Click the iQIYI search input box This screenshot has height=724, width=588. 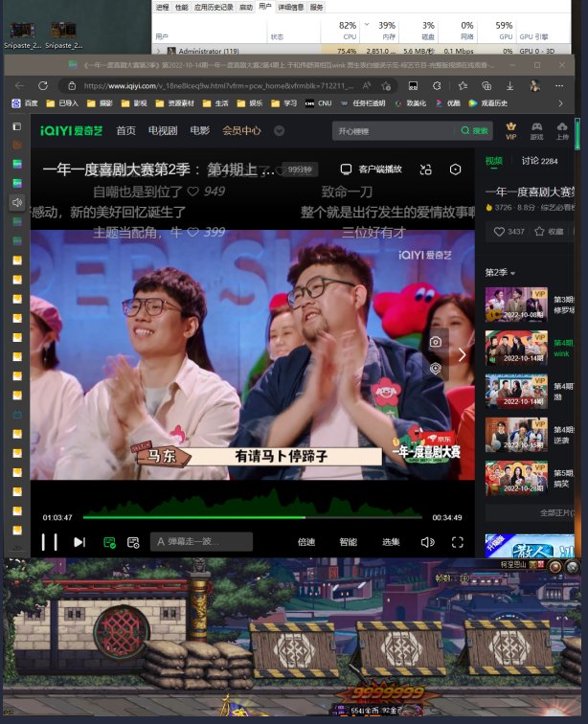[393, 131]
